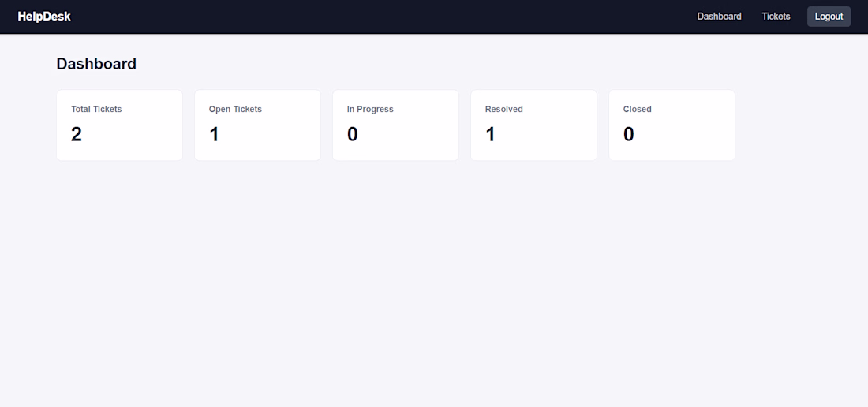
Task: Log out with the Logout button
Action: click(x=829, y=17)
